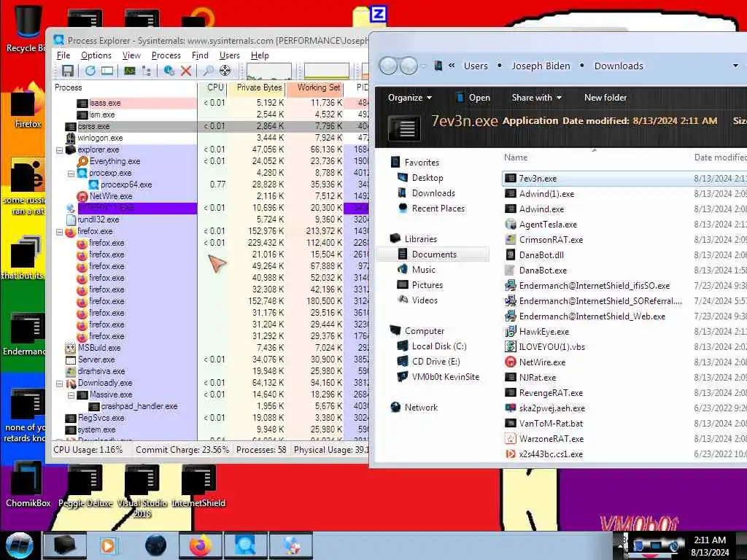Image resolution: width=747 pixels, height=560 pixels.
Task: Open the Find menu
Action: (x=200, y=55)
